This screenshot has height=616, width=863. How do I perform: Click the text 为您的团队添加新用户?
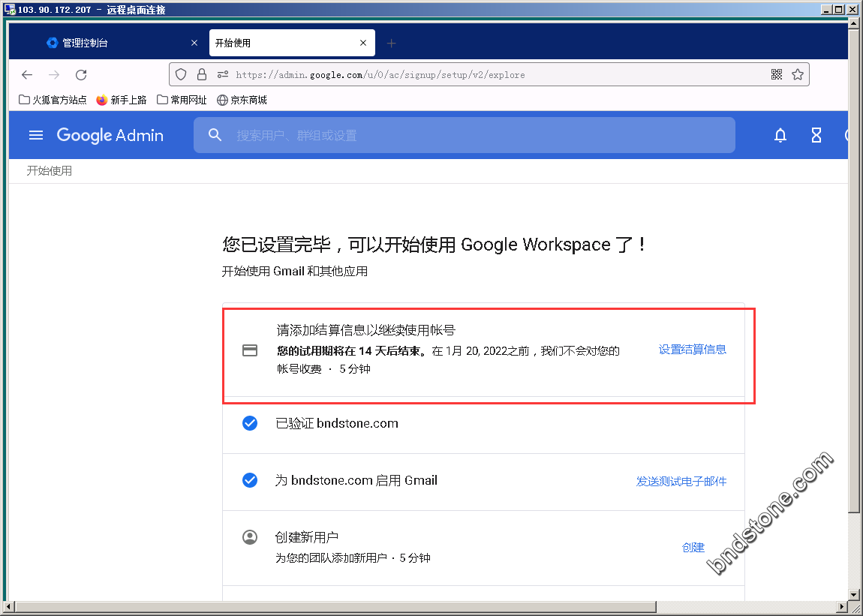tap(332, 558)
